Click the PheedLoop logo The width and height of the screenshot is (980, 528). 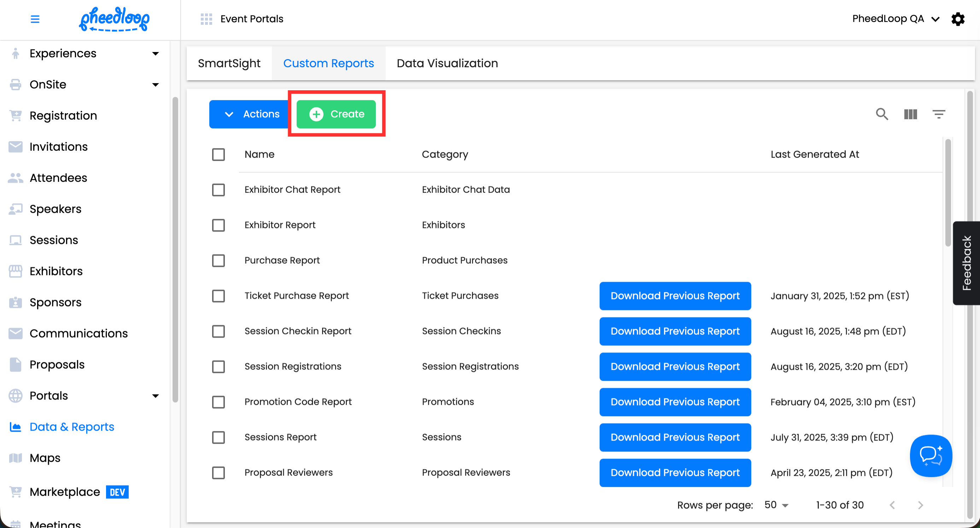(x=114, y=19)
